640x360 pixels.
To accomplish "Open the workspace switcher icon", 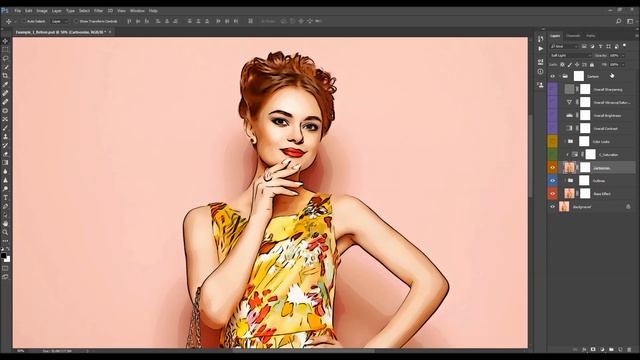I will (x=630, y=21).
